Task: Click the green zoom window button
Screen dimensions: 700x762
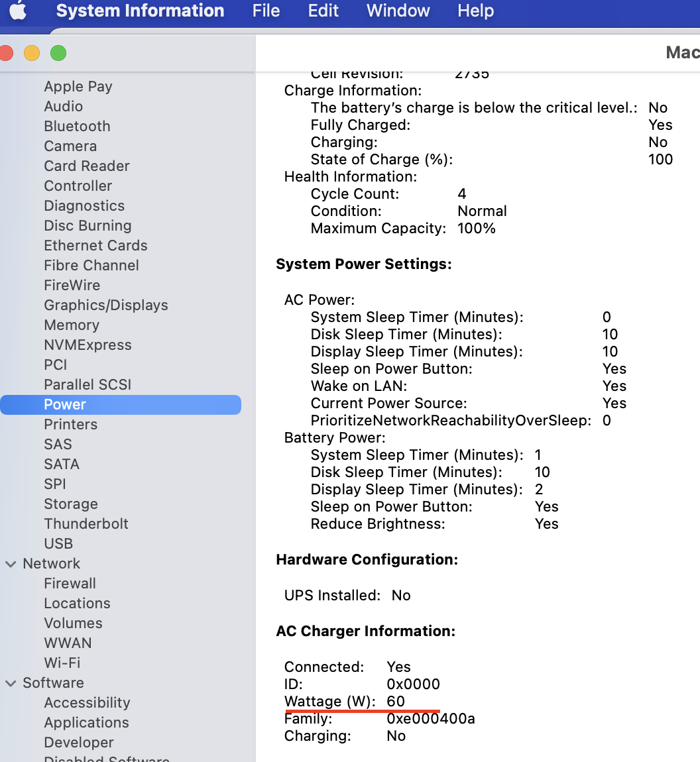Action: [x=58, y=53]
